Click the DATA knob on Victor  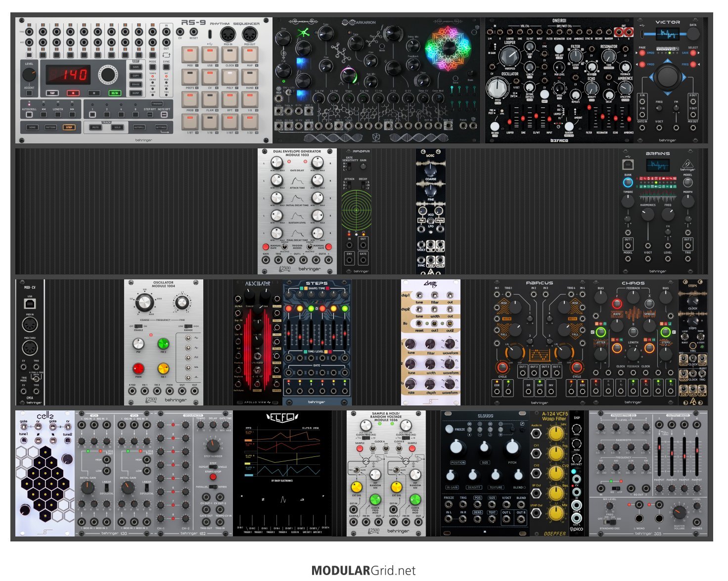[x=693, y=34]
